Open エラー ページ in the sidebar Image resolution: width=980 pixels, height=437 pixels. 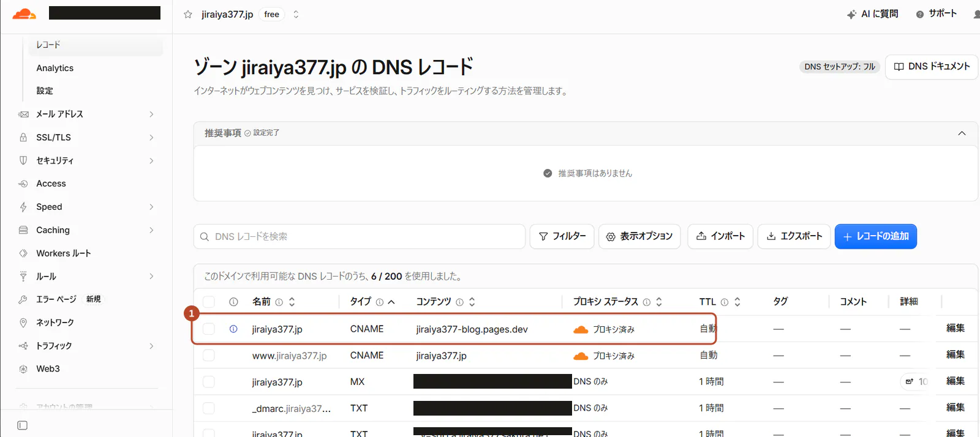(56, 299)
